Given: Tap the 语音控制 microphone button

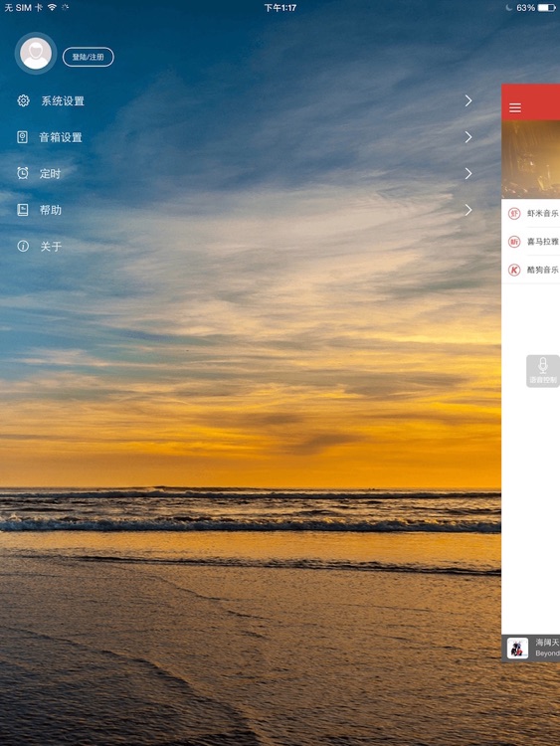Looking at the screenshot, I should (543, 371).
